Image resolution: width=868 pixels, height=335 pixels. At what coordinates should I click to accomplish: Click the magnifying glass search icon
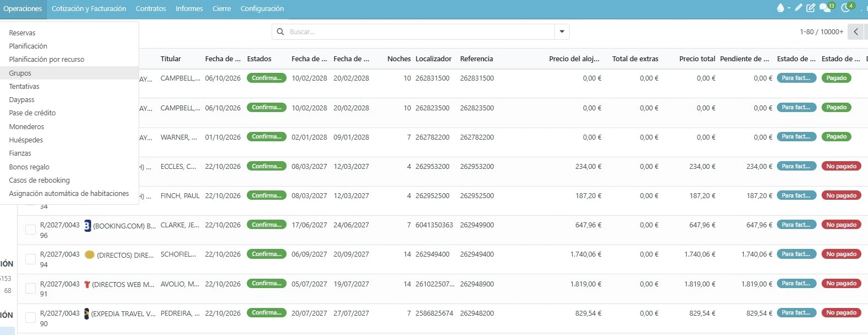pos(280,32)
